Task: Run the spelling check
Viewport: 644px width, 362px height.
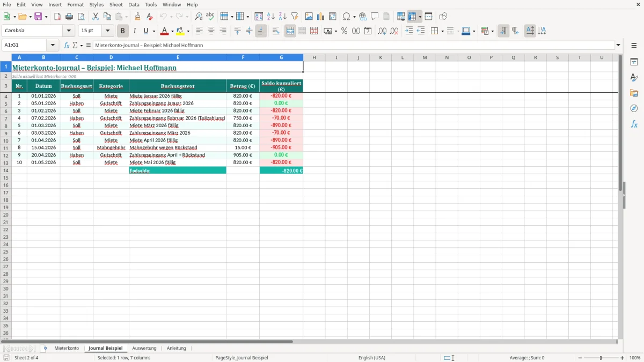Action: [x=210, y=17]
